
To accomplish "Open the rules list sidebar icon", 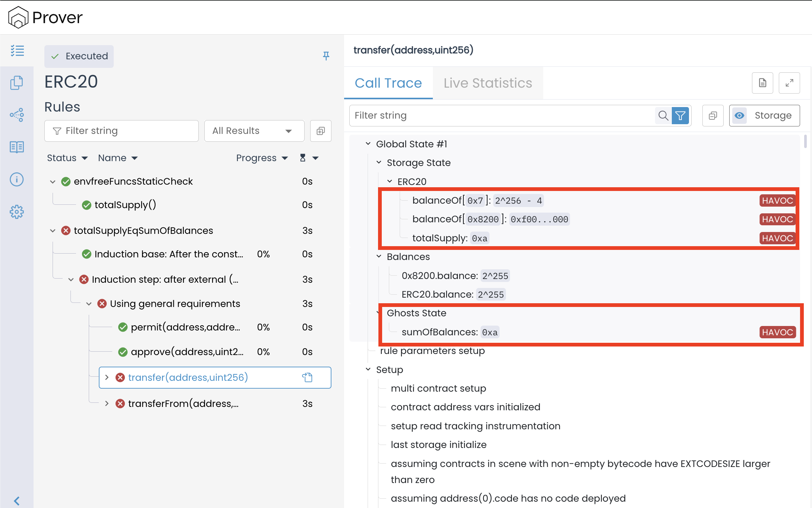I will click(x=17, y=51).
